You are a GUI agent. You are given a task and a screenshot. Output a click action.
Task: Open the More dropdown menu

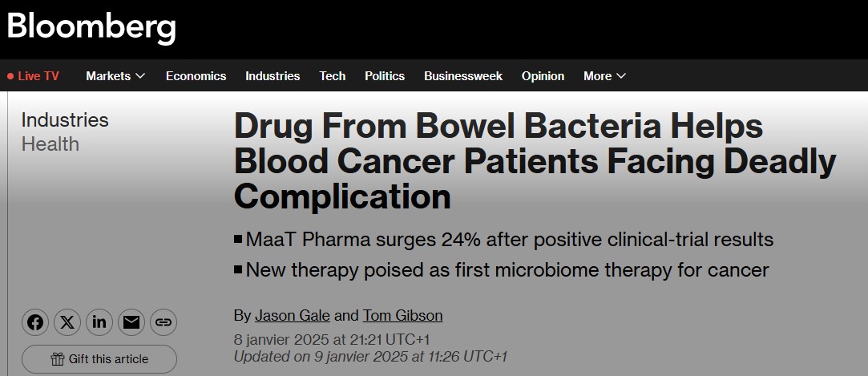click(x=604, y=76)
